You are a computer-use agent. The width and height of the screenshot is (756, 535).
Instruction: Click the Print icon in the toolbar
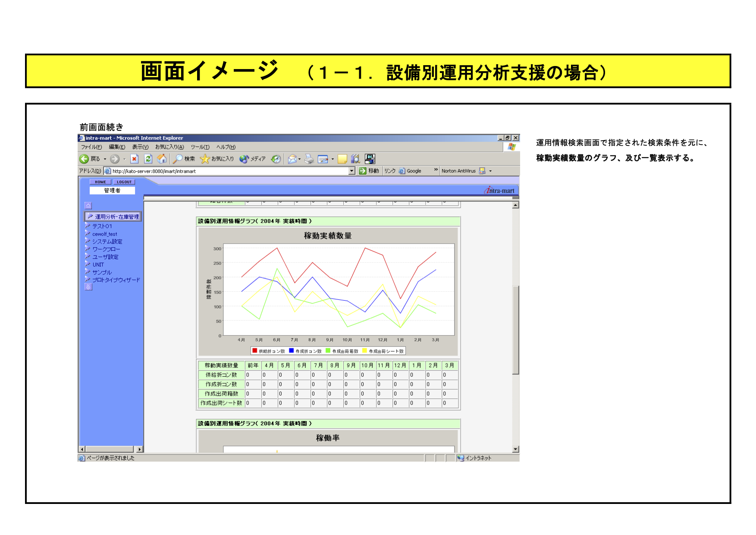[x=309, y=159]
